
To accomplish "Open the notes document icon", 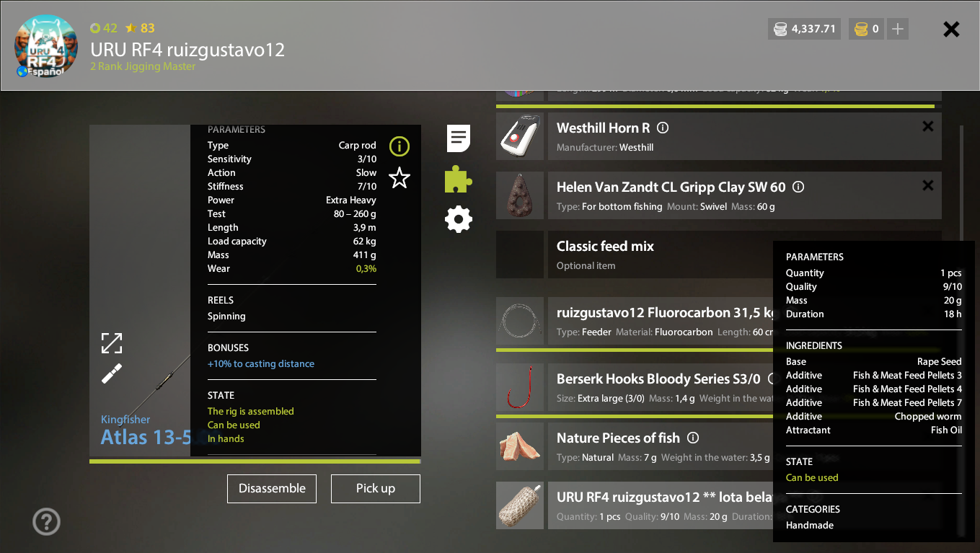I will [459, 138].
